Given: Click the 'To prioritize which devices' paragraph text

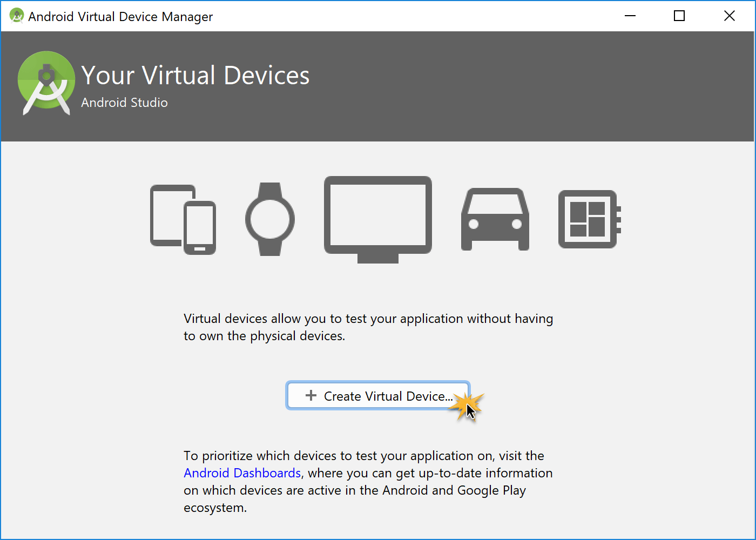Looking at the screenshot, I should [368, 482].
